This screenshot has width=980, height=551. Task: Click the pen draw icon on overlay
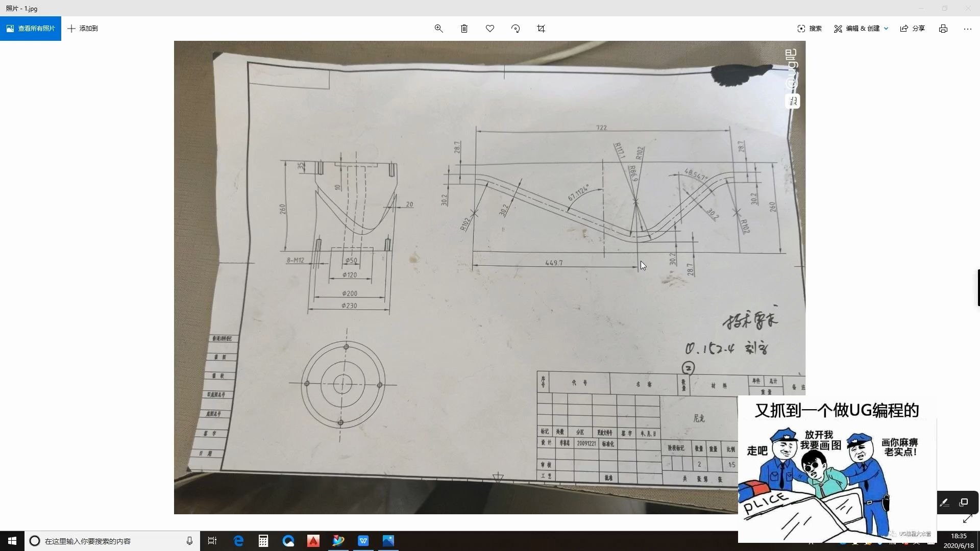pyautogui.click(x=944, y=503)
